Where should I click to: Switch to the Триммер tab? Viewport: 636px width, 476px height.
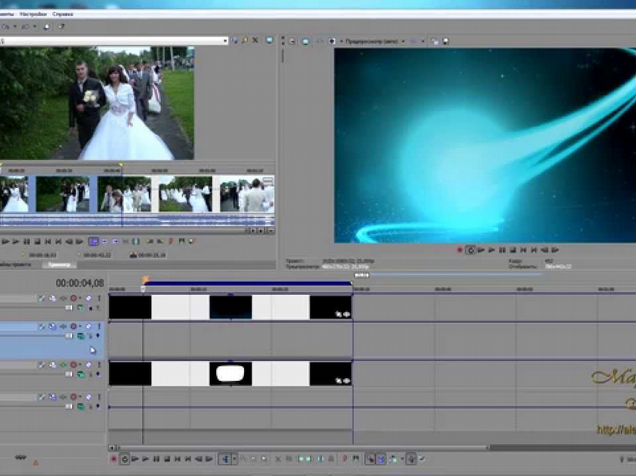click(x=59, y=265)
